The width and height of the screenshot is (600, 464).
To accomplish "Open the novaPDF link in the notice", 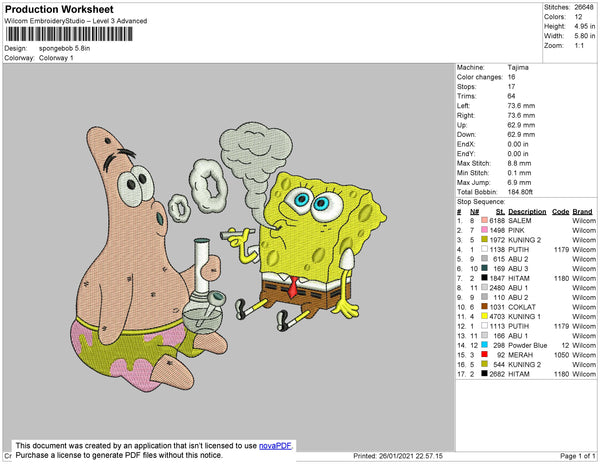I will pos(275,446).
